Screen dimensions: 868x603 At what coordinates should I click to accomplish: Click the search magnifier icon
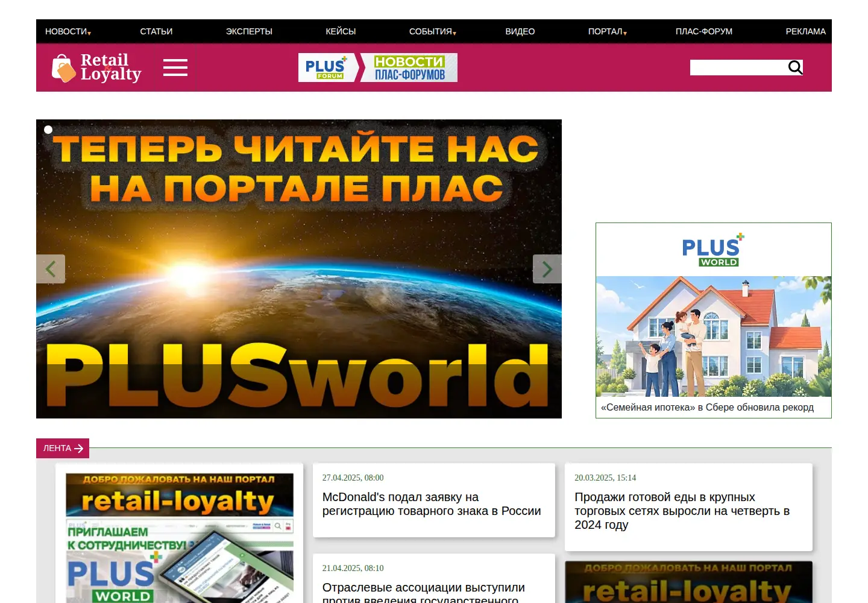pos(796,68)
